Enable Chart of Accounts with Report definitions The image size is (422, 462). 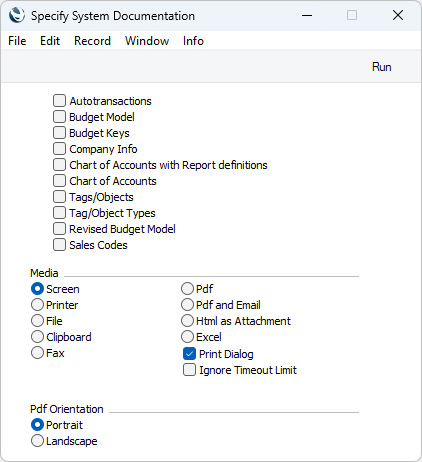pyautogui.click(x=59, y=164)
